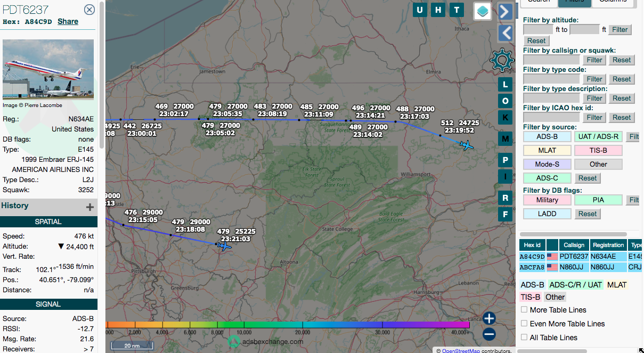The width and height of the screenshot is (644, 353).
Task: Switch to the Filters tab
Action: (x=574, y=2)
